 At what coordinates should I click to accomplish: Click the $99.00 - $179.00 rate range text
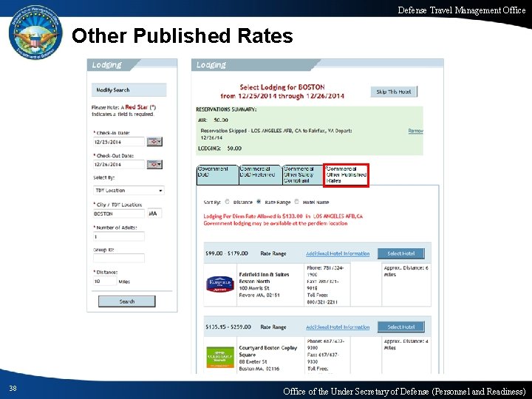227,253
